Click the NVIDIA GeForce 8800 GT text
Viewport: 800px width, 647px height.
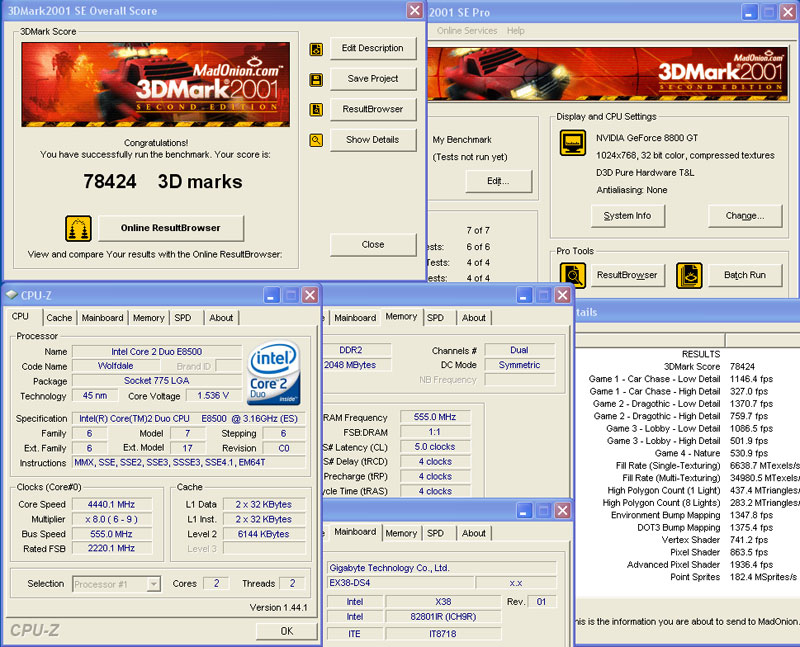coord(647,138)
